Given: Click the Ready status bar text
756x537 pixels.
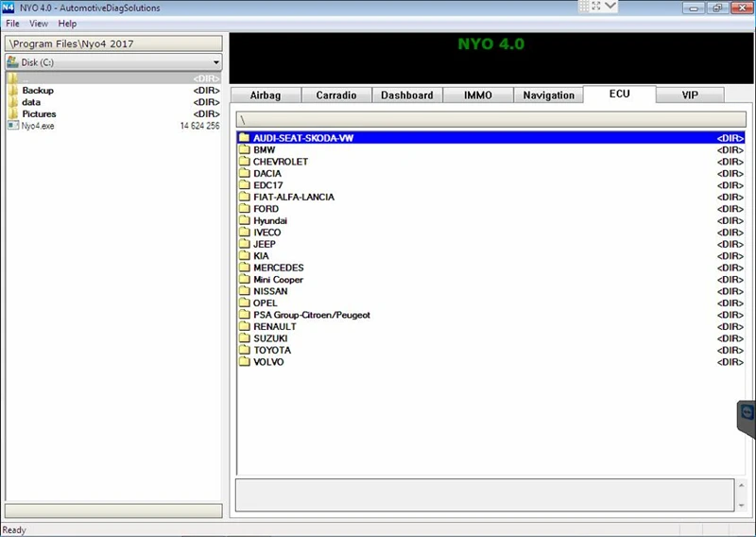Looking at the screenshot, I should click(x=14, y=529).
